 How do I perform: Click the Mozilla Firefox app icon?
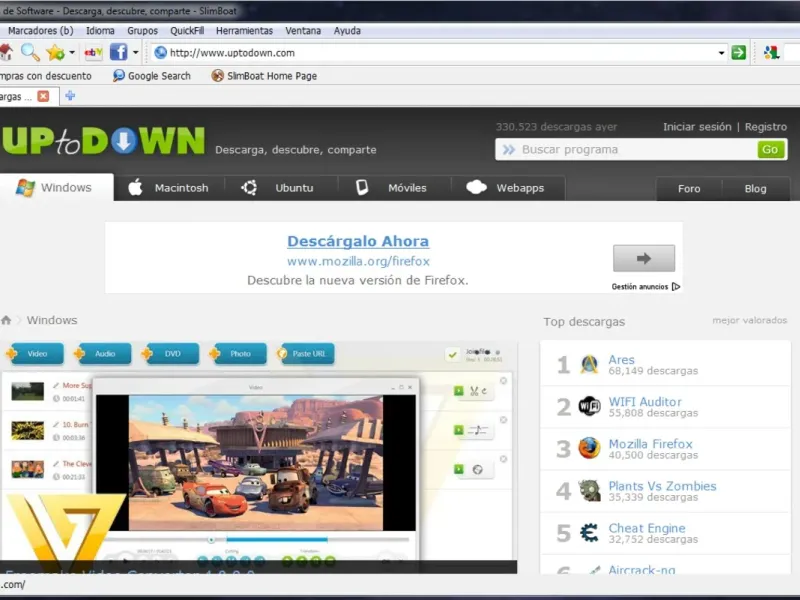pos(589,448)
